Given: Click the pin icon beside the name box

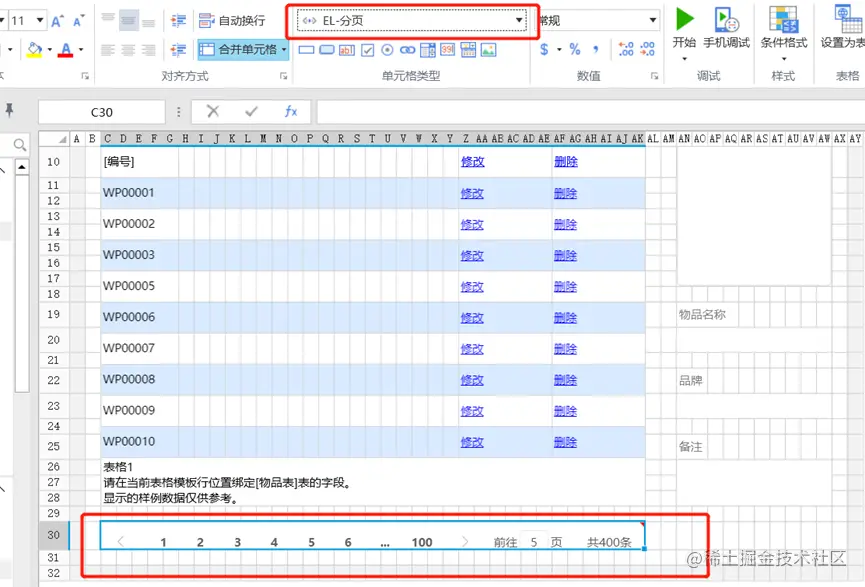Looking at the screenshot, I should point(9,110).
